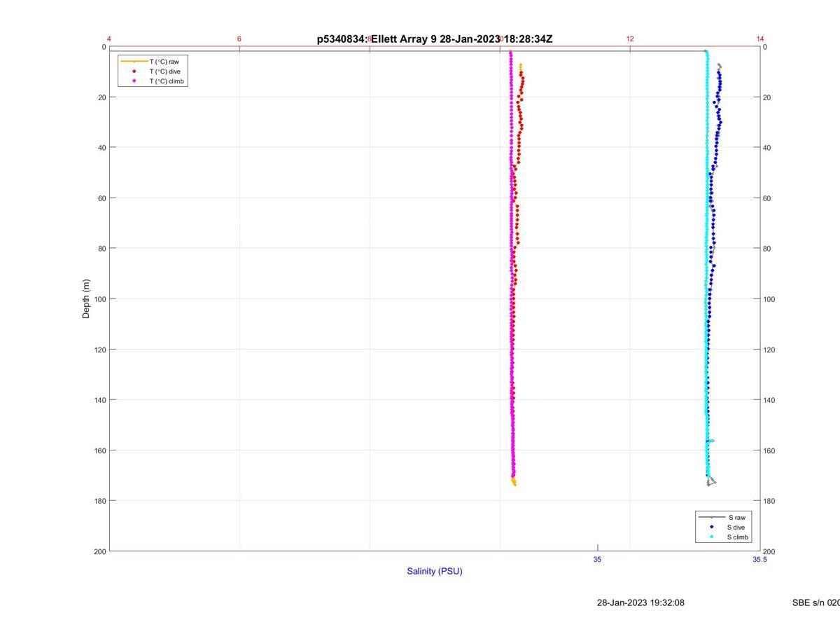
Task: Select the 'T (°C) raw' legend entry
Action: click(x=164, y=62)
